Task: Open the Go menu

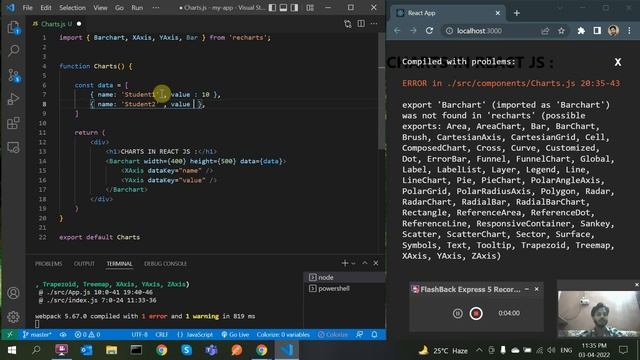Action: tap(119, 8)
